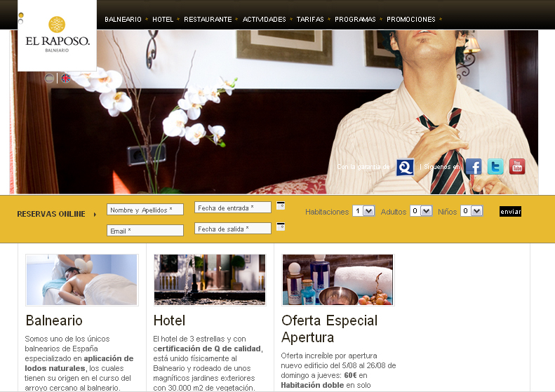The image size is (555, 392).
Task: Click the 'Habitación doble' text
Action: 312,385
